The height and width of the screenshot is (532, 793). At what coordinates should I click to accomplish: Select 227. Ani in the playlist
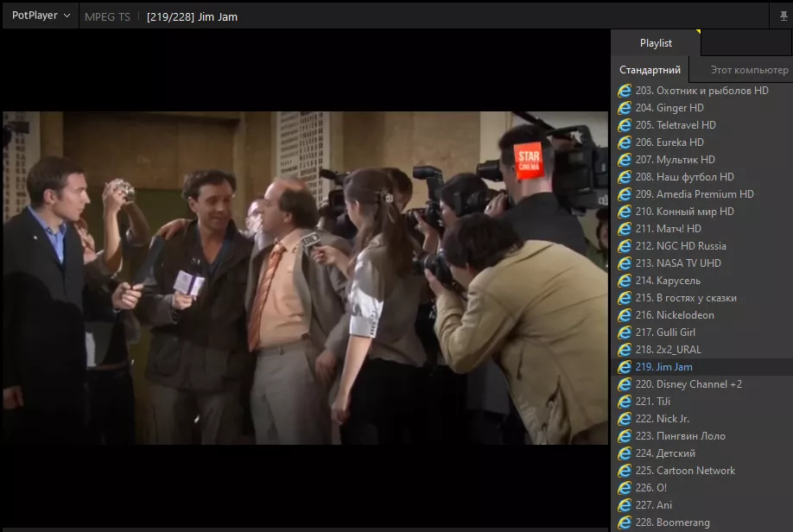(702, 504)
